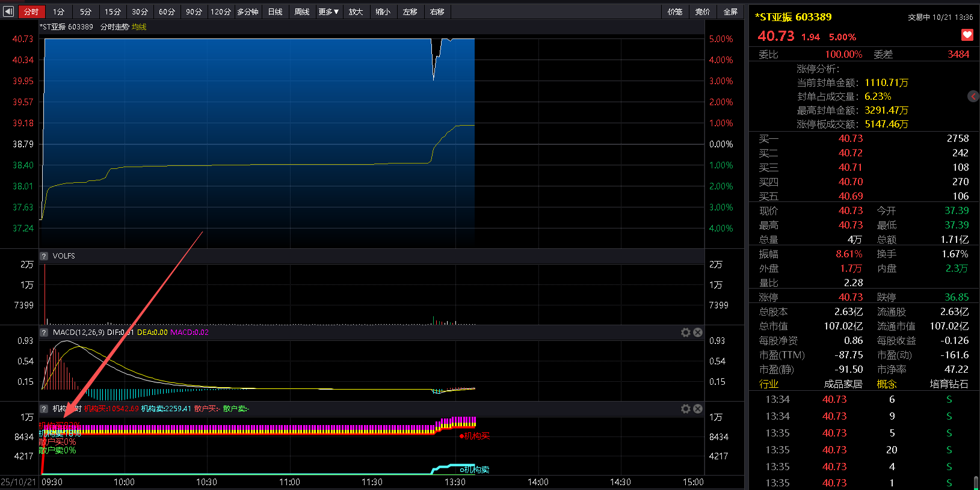Image resolution: width=980 pixels, height=490 pixels.
Task: Toggle the 均线 average line label
Action: tap(139, 27)
